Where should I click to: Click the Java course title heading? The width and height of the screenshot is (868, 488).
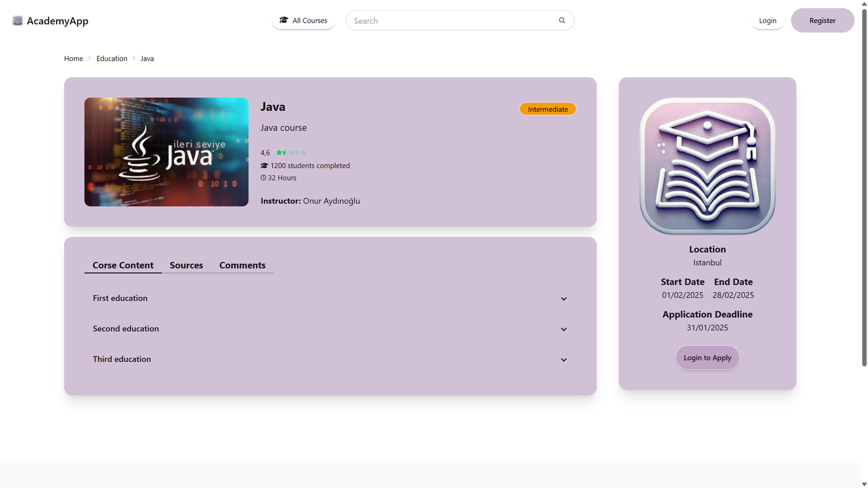click(x=273, y=107)
